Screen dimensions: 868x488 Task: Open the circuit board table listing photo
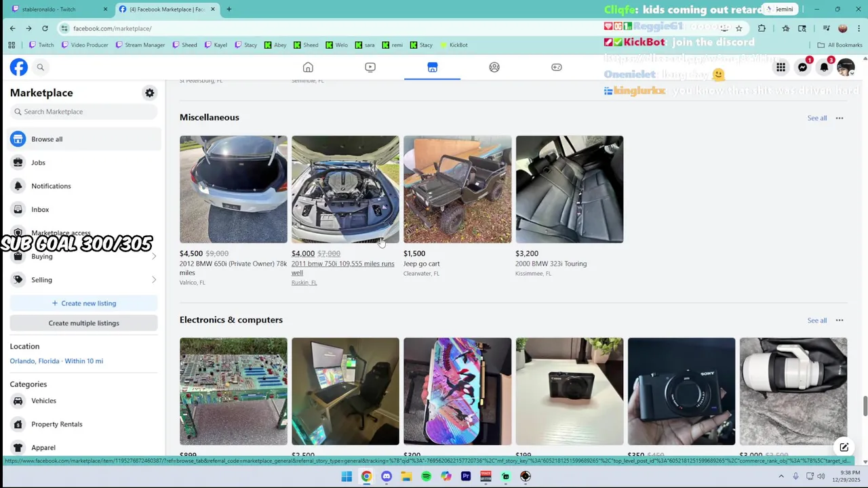pos(233,392)
